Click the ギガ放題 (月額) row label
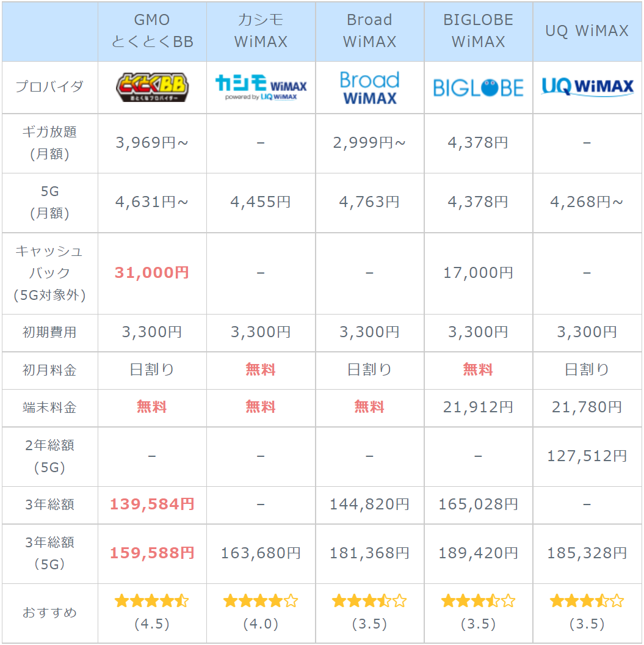This screenshot has width=644, height=645. click(x=49, y=143)
